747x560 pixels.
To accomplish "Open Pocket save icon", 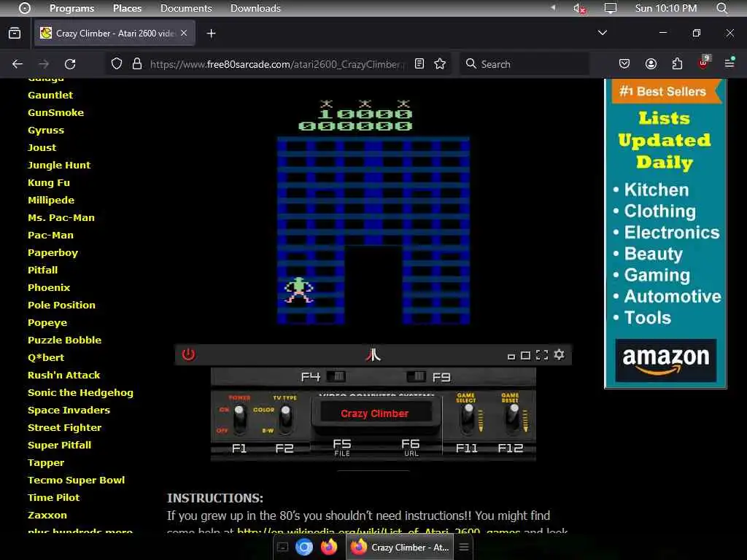I will [x=624, y=64].
